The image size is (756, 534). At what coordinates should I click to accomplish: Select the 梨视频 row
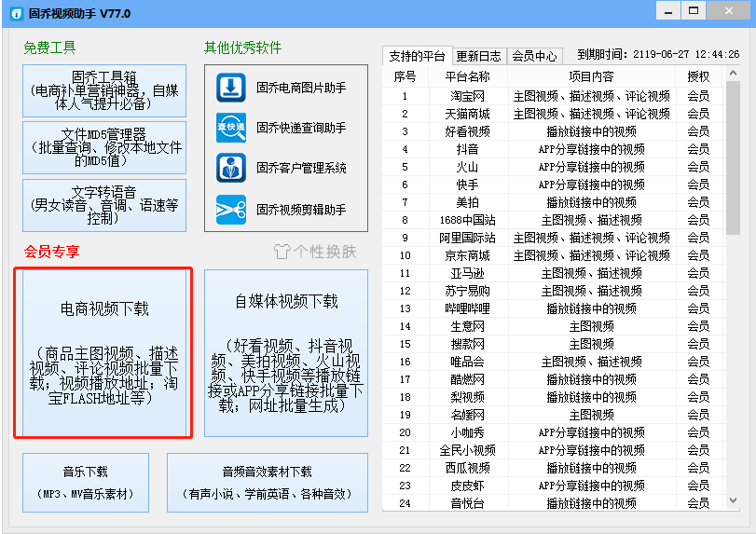(x=554, y=397)
